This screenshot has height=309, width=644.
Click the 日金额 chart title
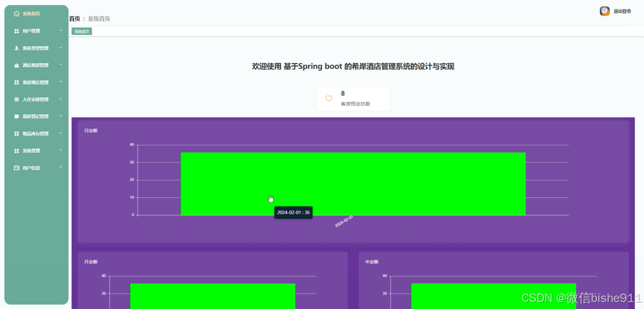pyautogui.click(x=91, y=131)
